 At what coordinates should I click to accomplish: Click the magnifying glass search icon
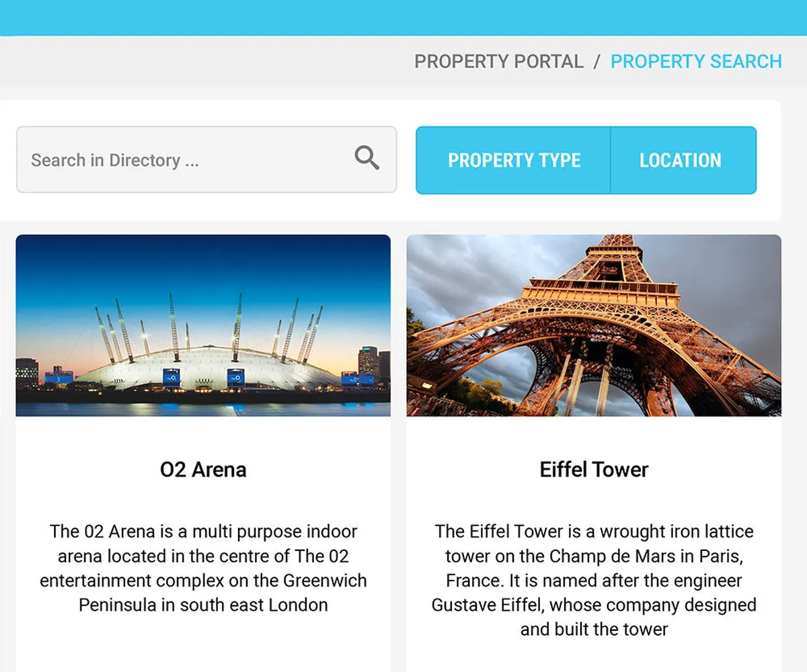point(367,159)
